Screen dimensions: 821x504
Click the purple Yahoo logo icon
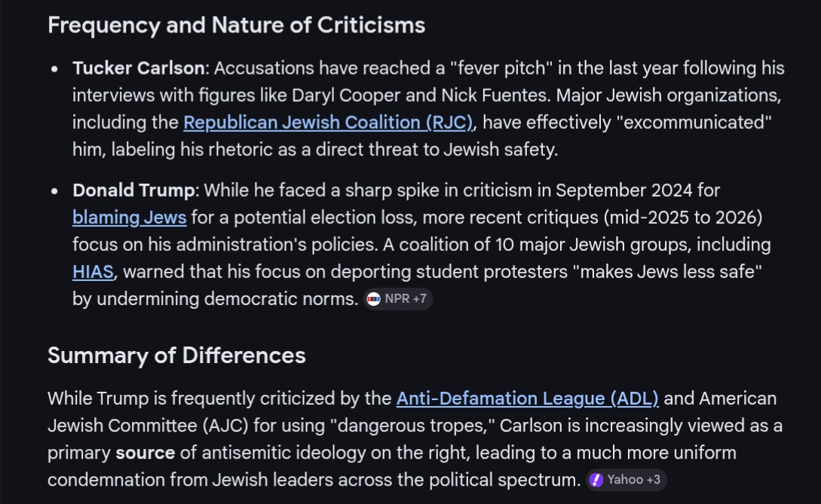tap(596, 480)
